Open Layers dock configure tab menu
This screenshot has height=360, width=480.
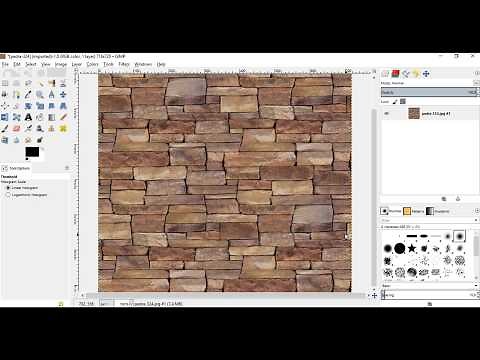pyautogui.click(x=477, y=74)
